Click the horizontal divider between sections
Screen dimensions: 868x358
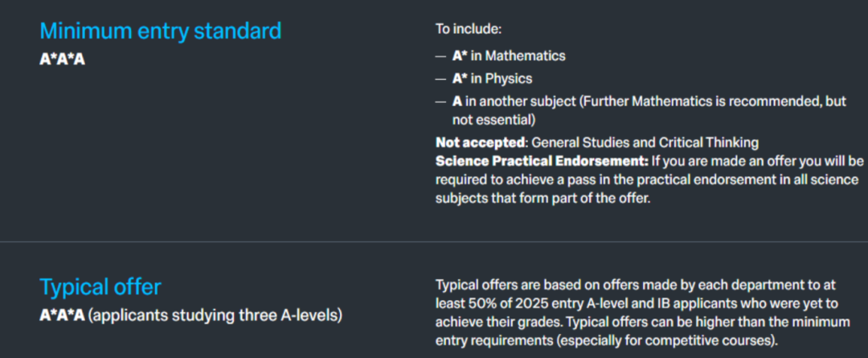coord(434,241)
